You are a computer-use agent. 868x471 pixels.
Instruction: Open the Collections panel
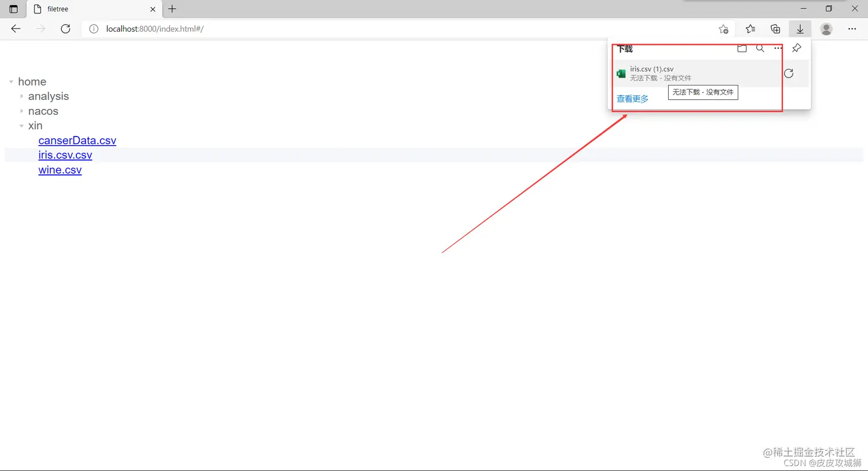click(x=776, y=29)
